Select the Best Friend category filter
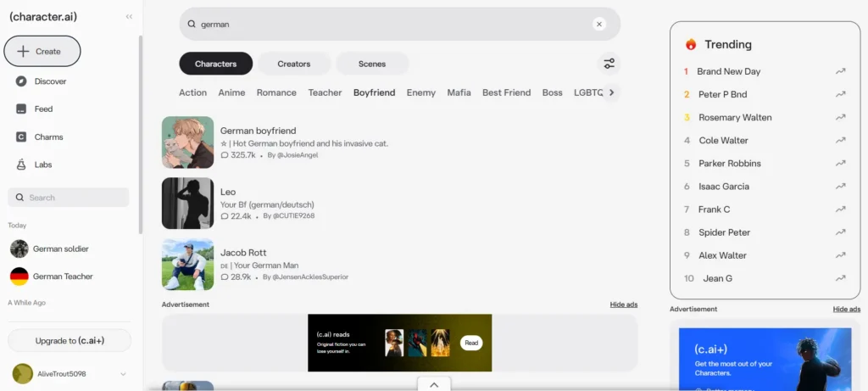The image size is (868, 391). coord(507,92)
